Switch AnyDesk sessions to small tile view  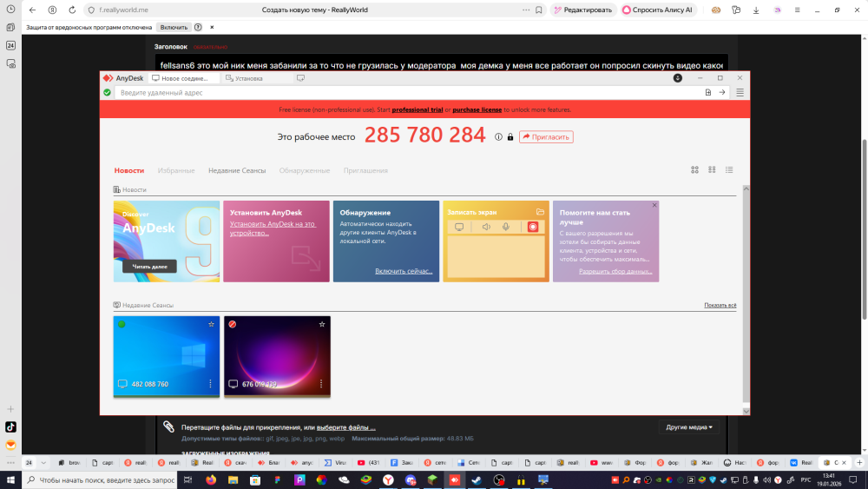tap(712, 170)
